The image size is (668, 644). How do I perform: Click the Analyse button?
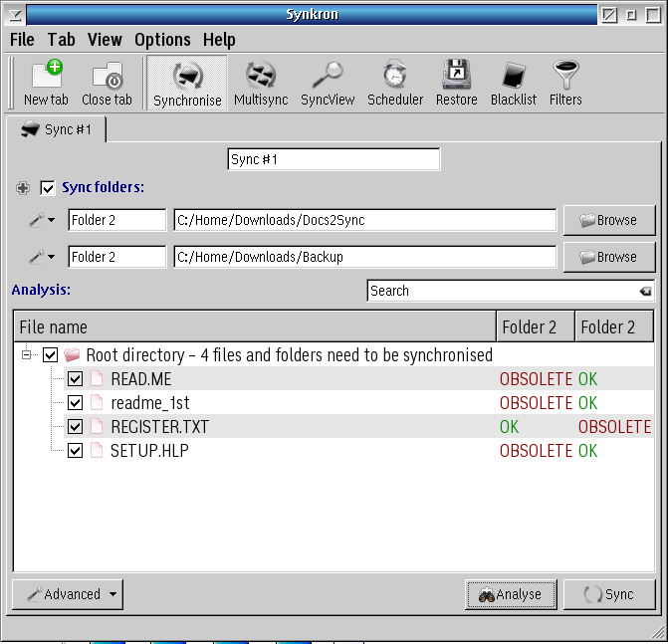511,594
